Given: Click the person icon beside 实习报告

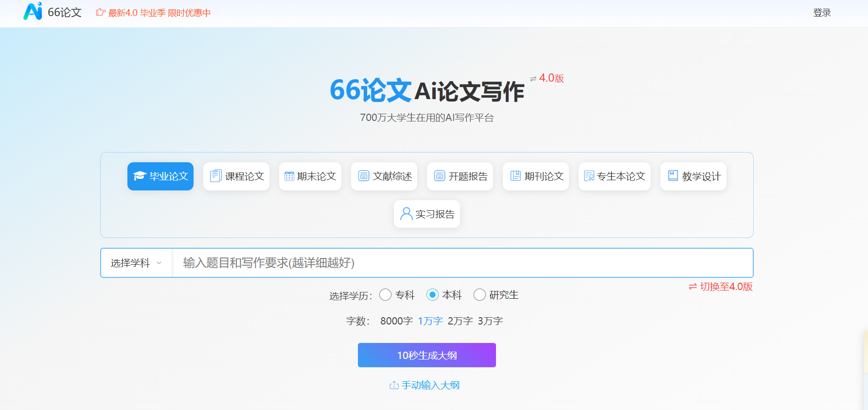Looking at the screenshot, I should tap(406, 214).
